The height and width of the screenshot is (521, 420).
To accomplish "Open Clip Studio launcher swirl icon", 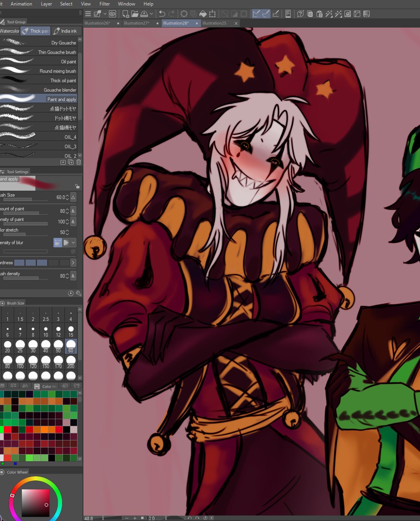I will pyautogui.click(x=112, y=14).
